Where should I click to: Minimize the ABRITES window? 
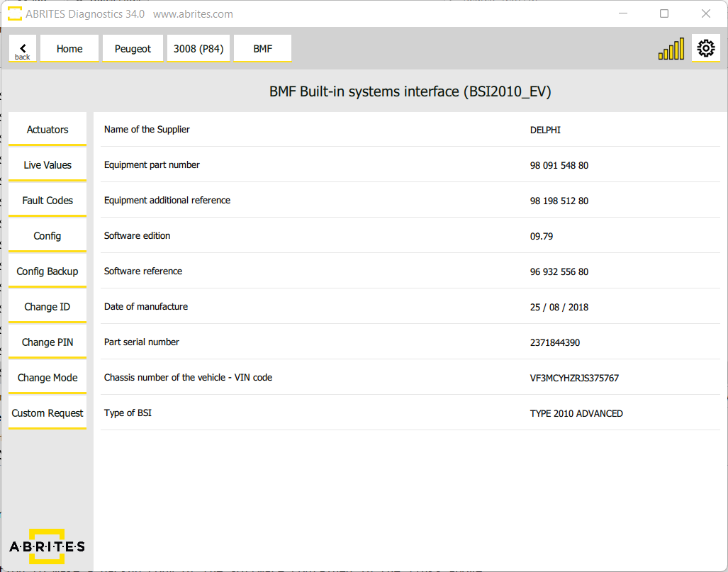(x=623, y=13)
